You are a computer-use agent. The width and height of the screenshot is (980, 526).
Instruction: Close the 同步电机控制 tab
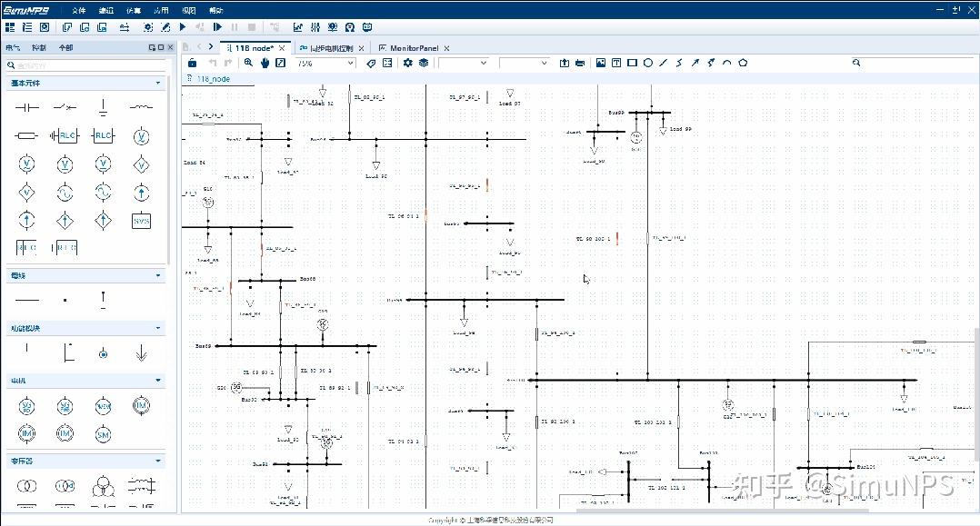tap(361, 47)
